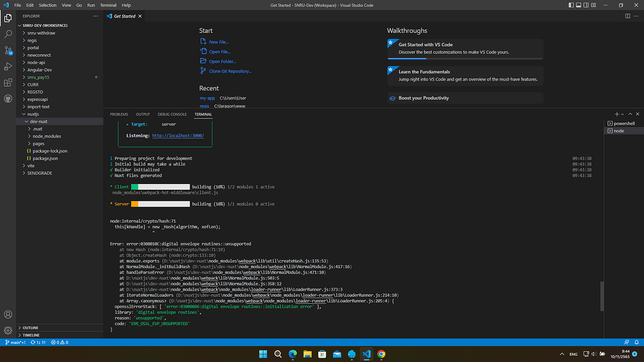
Task: Select the Run and Debug icon
Action: click(x=8, y=66)
